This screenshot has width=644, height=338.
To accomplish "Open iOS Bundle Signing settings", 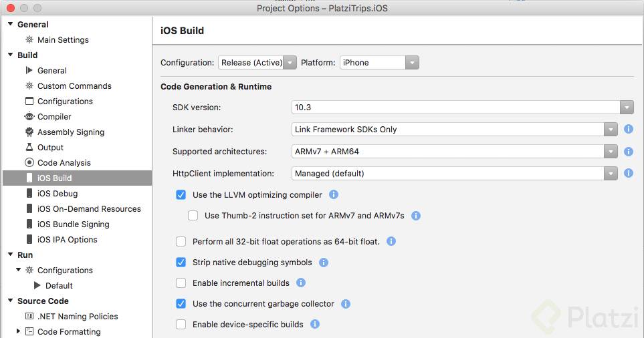I will 73,224.
